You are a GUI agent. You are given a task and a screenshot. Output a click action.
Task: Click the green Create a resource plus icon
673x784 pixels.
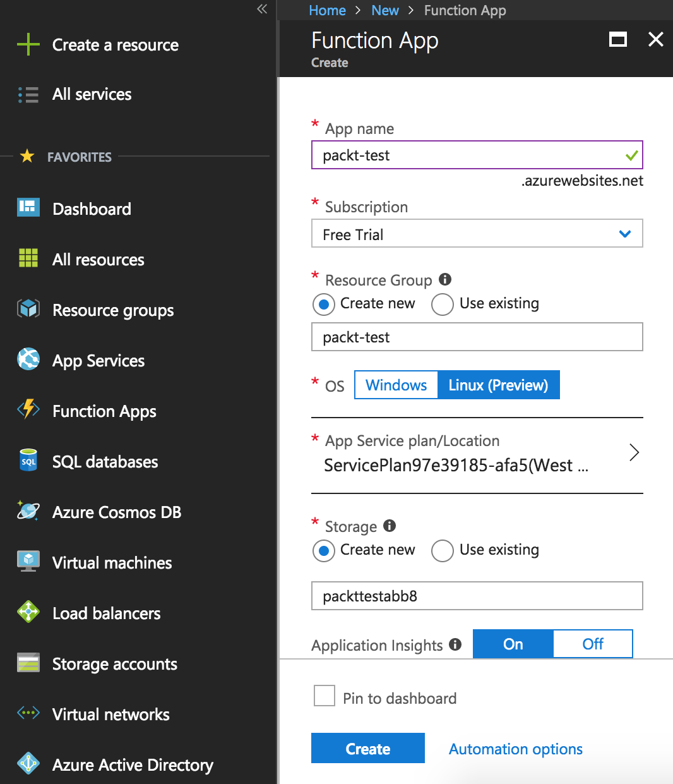(x=28, y=44)
